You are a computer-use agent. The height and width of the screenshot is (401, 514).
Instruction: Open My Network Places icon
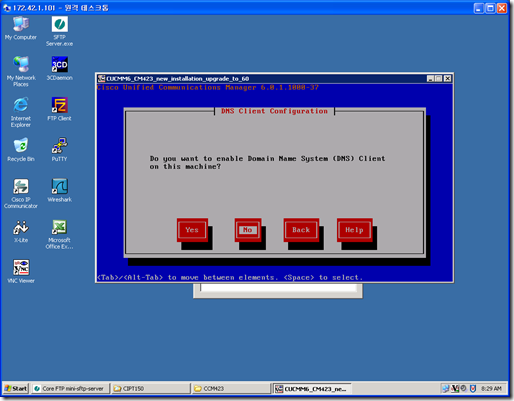21,72
